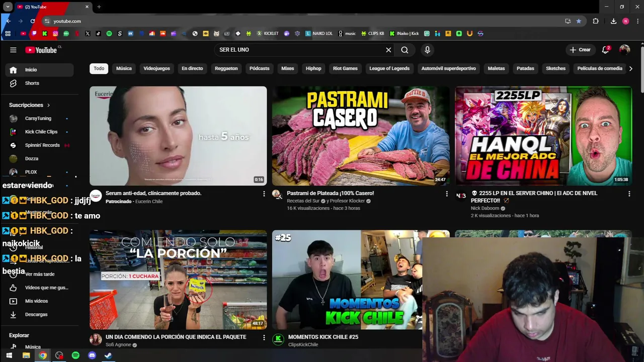
Task: Open a new tab with plus
Action: pyautogui.click(x=99, y=7)
